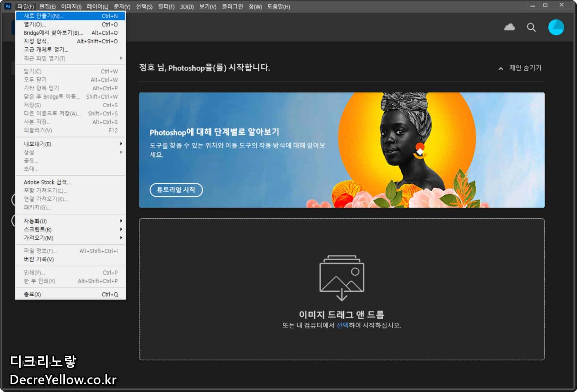Collapse suggestions with the chevron up icon

(500, 68)
